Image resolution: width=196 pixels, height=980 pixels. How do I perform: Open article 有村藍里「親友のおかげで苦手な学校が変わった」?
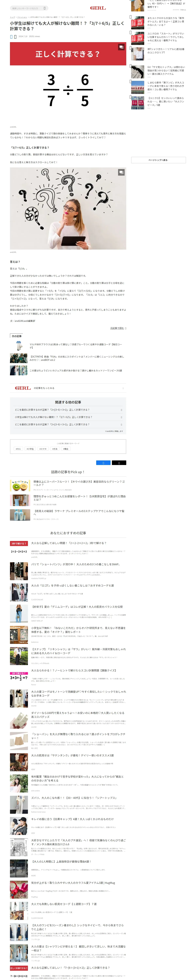point(77,778)
